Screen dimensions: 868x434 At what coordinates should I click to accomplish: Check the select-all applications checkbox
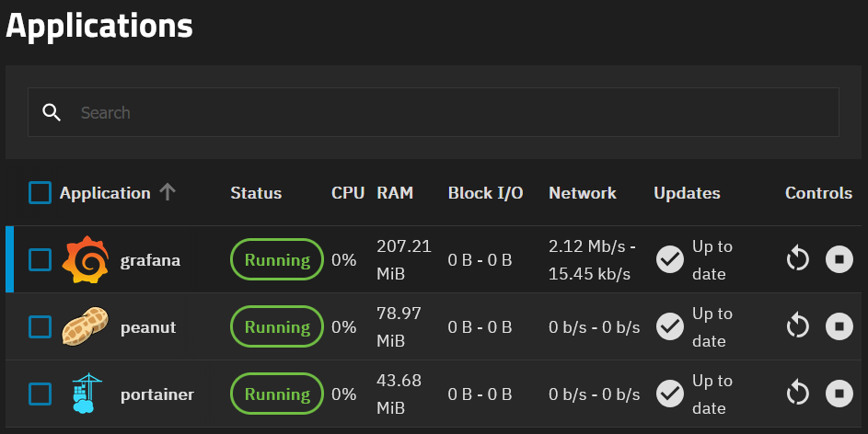(40, 193)
